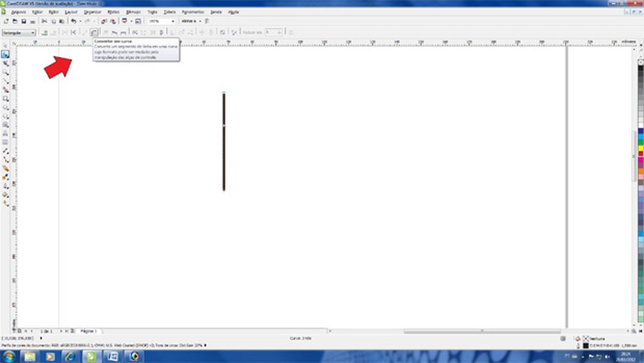
Task: Select the Ellipse tool
Action: (5, 107)
